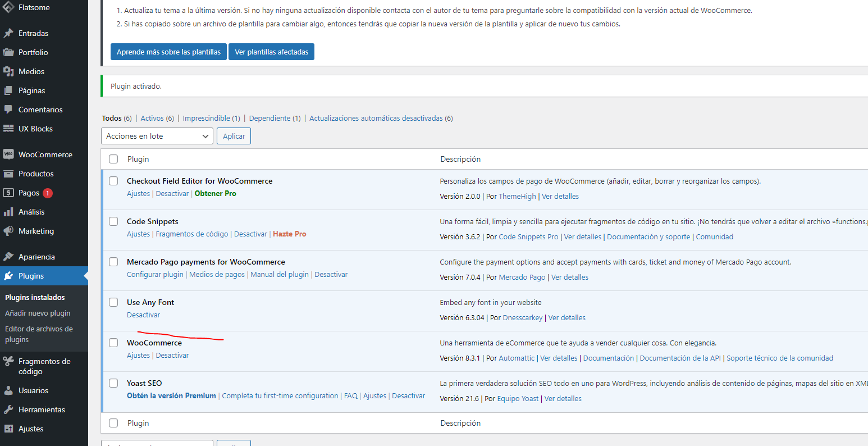Open Editor de archivos de plugins

point(39,334)
